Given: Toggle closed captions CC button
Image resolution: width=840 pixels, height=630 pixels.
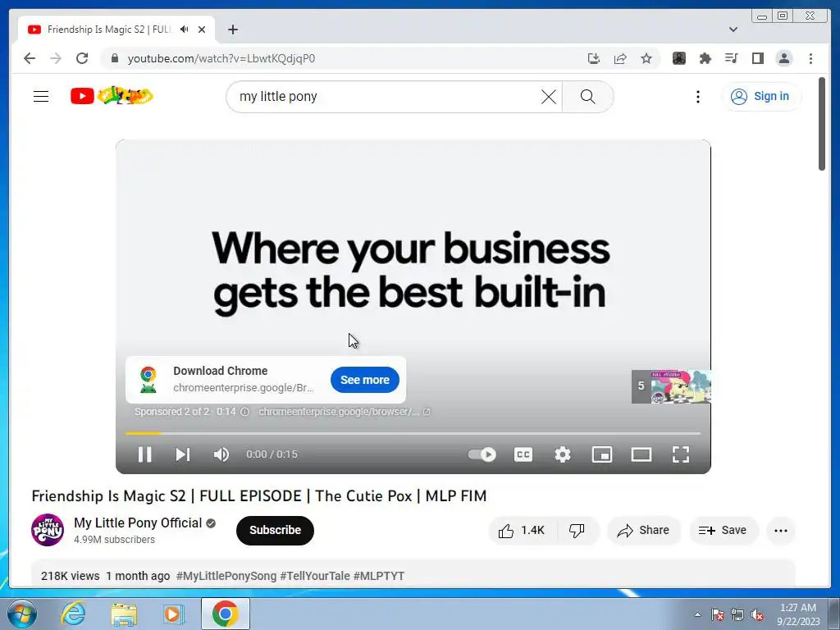Looking at the screenshot, I should pyautogui.click(x=523, y=454).
